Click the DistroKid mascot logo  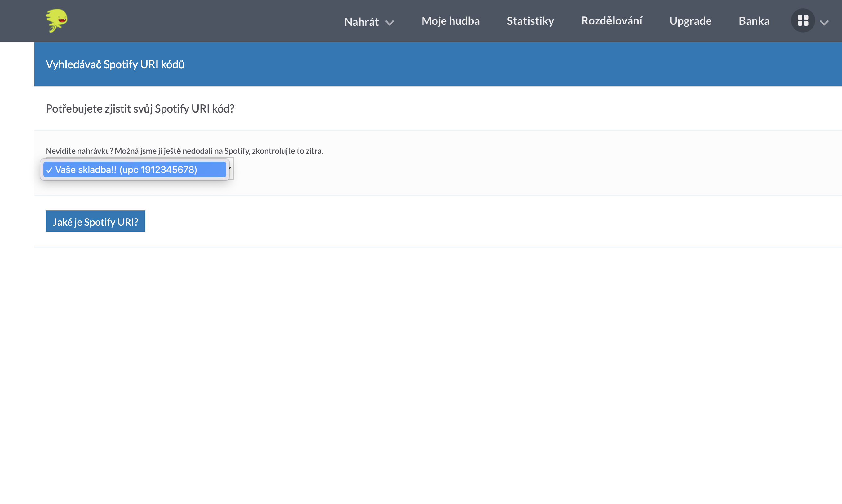[56, 21]
